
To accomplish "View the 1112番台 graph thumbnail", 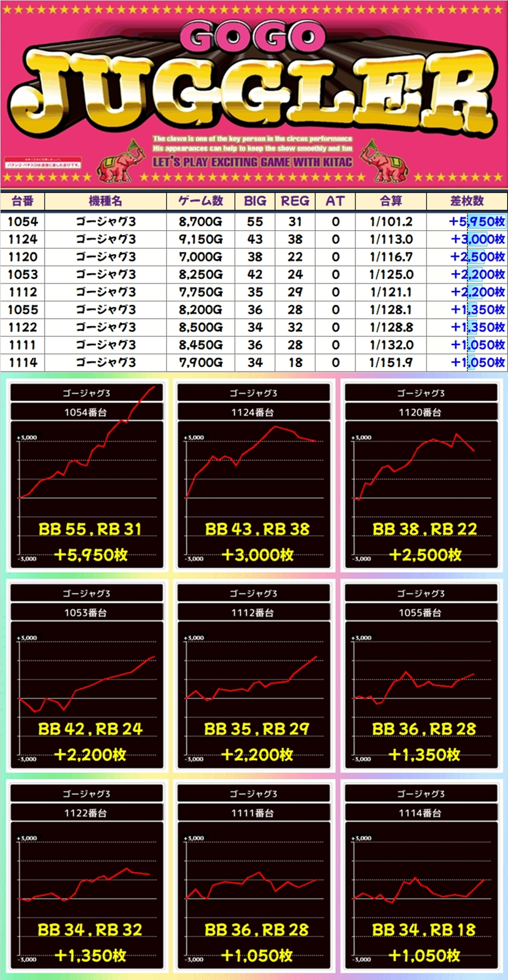I will click(254, 676).
